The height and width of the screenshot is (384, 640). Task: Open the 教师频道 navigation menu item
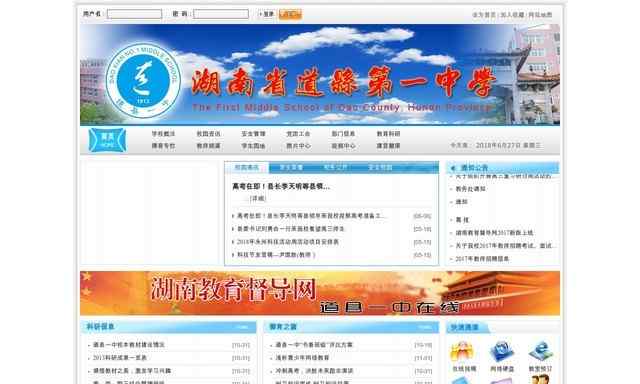coord(208,146)
